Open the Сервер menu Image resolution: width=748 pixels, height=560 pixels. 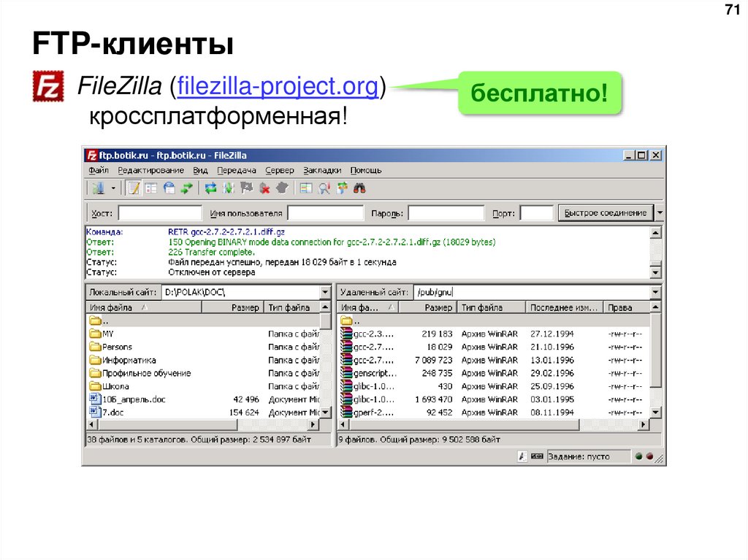pos(280,170)
